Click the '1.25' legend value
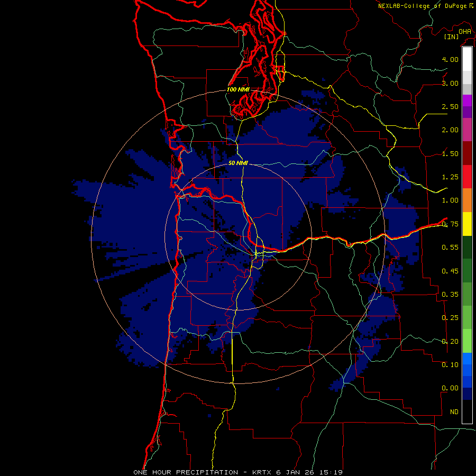The width and height of the screenshot is (476, 476). click(450, 177)
